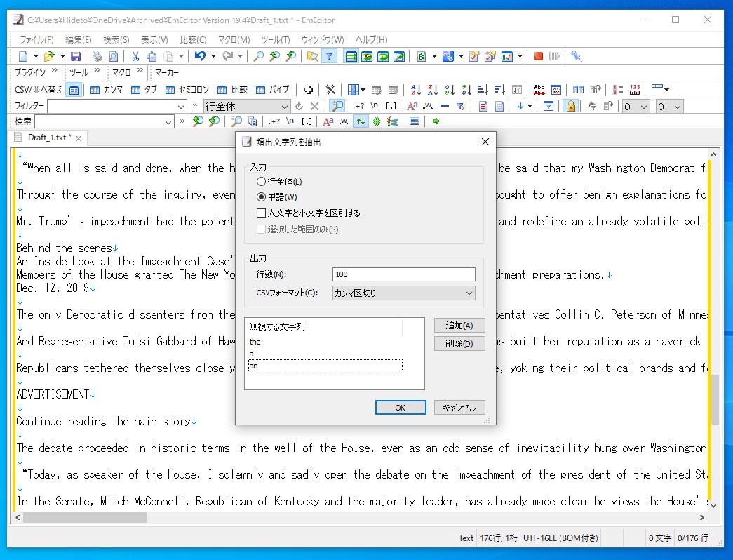Switch to the Draft_1.txt tab
The width and height of the screenshot is (733, 560).
pyautogui.click(x=49, y=138)
